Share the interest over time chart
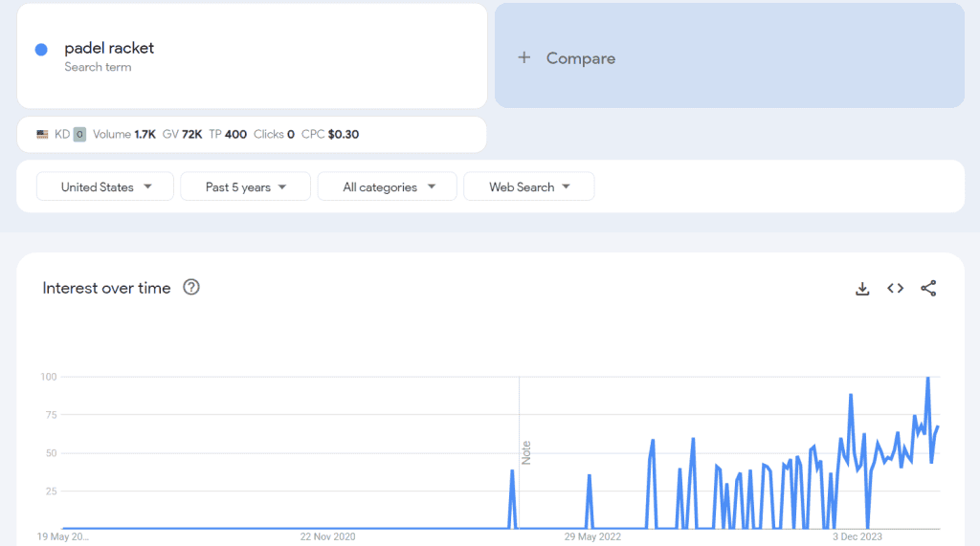The height and width of the screenshot is (546, 980). click(x=928, y=288)
